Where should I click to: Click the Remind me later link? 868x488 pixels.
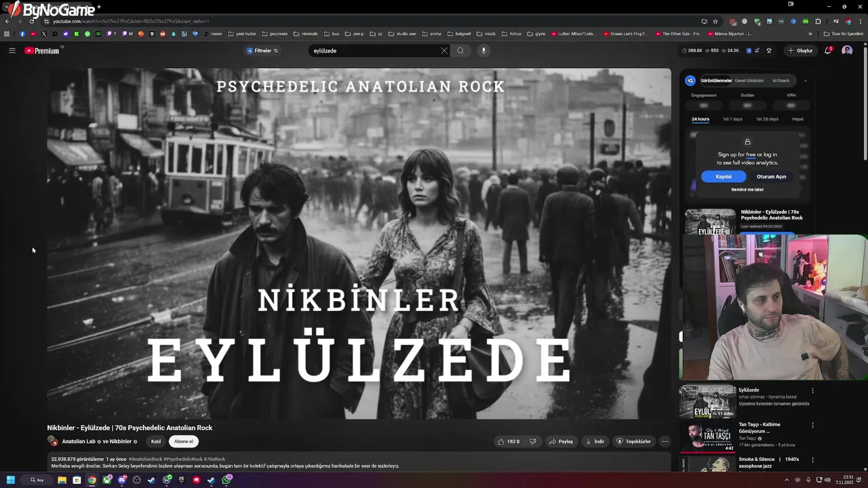(747, 190)
